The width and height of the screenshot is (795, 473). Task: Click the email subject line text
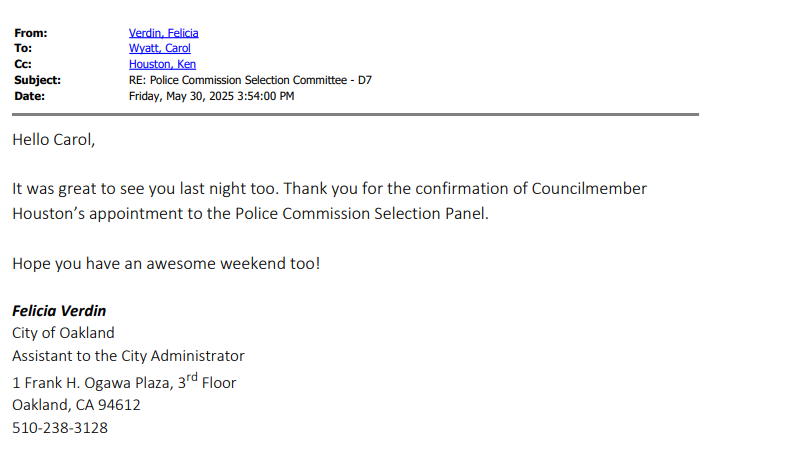click(250, 80)
